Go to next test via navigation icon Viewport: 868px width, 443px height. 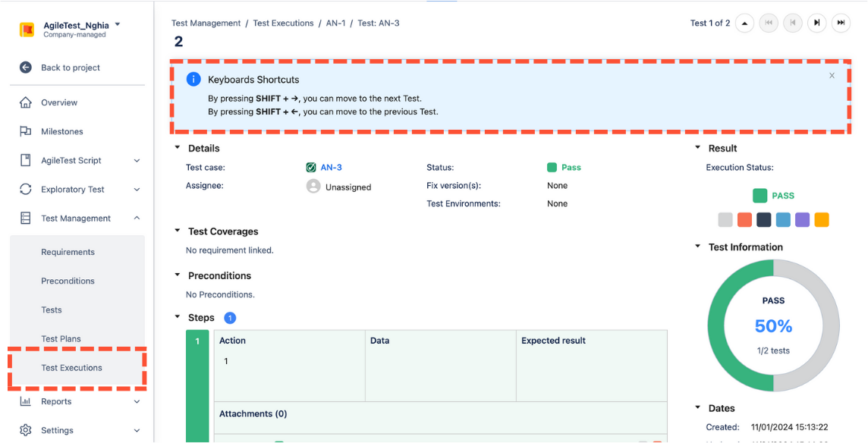(x=816, y=23)
